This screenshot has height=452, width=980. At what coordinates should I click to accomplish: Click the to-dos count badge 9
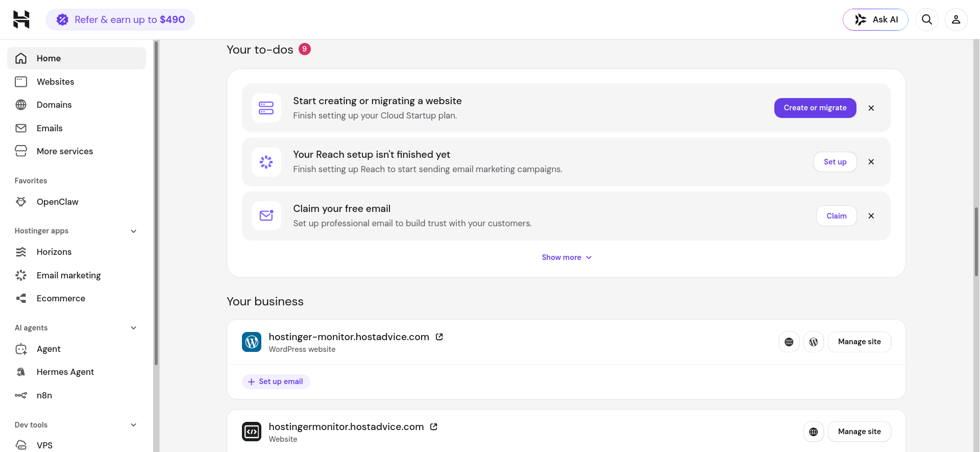coord(305,49)
